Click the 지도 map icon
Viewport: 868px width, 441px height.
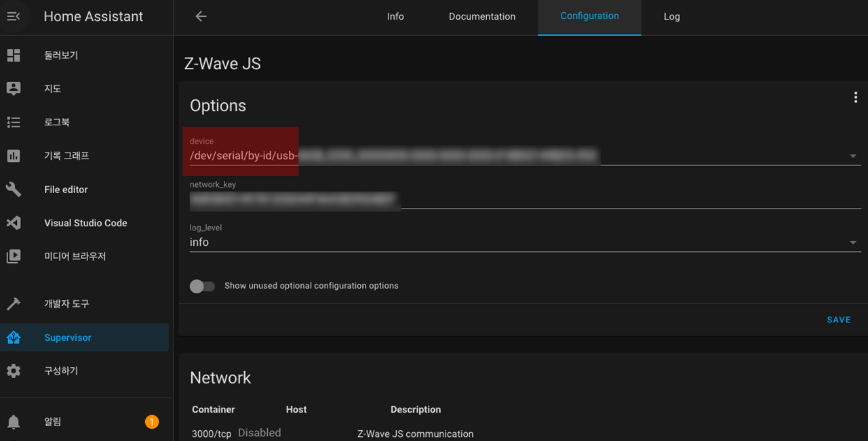point(14,89)
